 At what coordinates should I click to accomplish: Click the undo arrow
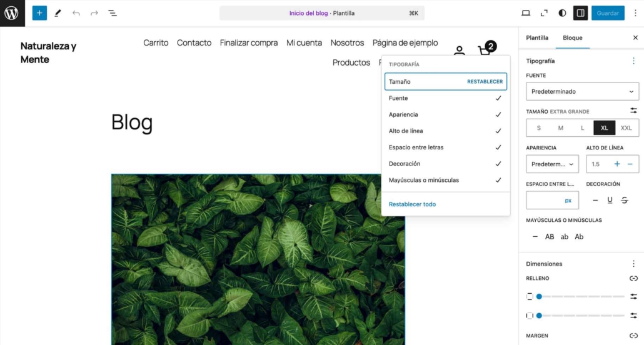tap(76, 13)
